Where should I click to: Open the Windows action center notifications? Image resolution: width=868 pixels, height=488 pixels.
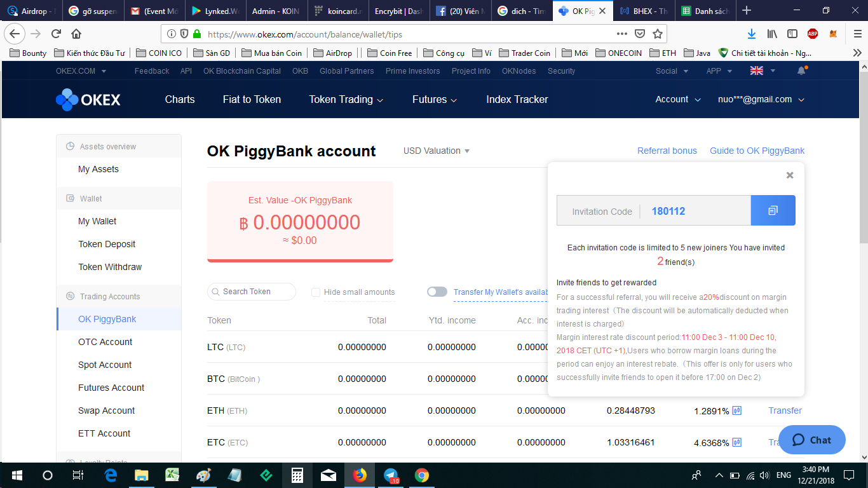pos(849,475)
